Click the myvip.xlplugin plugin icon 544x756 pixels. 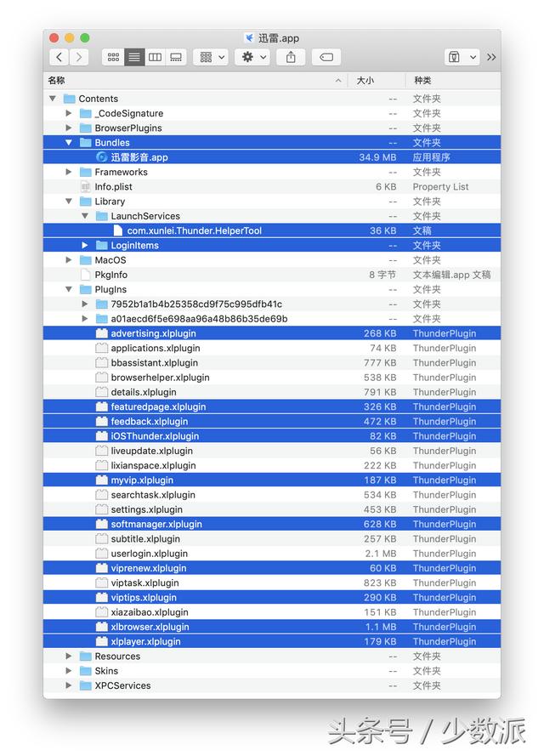[101, 480]
